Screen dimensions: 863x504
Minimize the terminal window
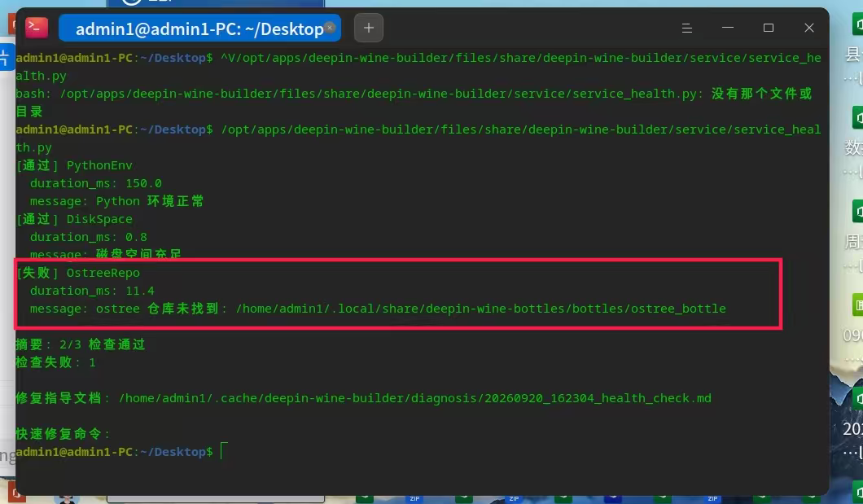click(x=728, y=28)
